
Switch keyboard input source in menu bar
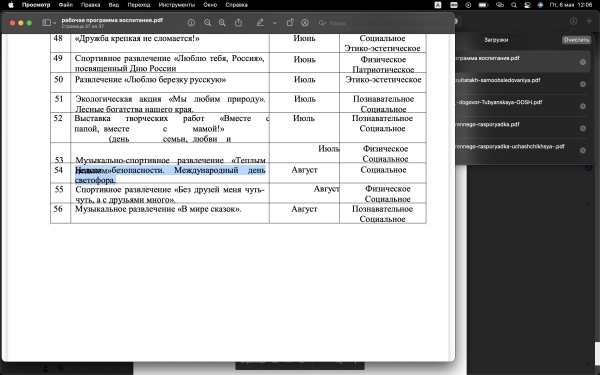click(438, 5)
